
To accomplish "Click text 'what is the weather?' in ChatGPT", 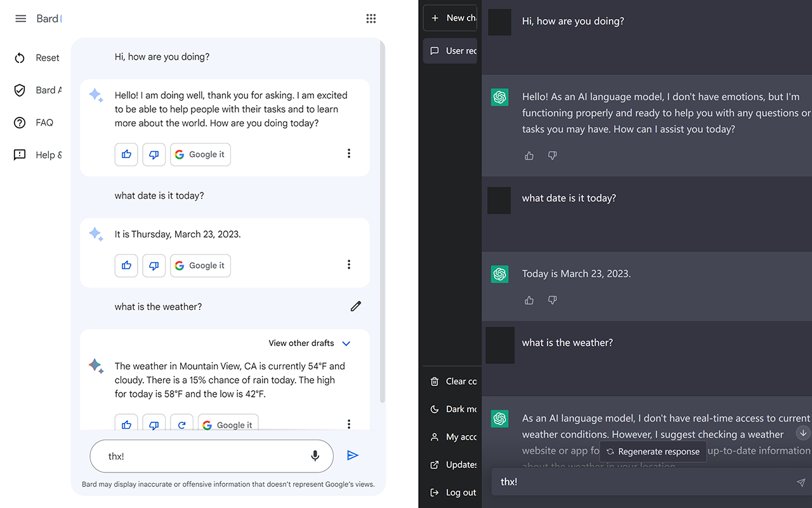I will click(x=567, y=342).
